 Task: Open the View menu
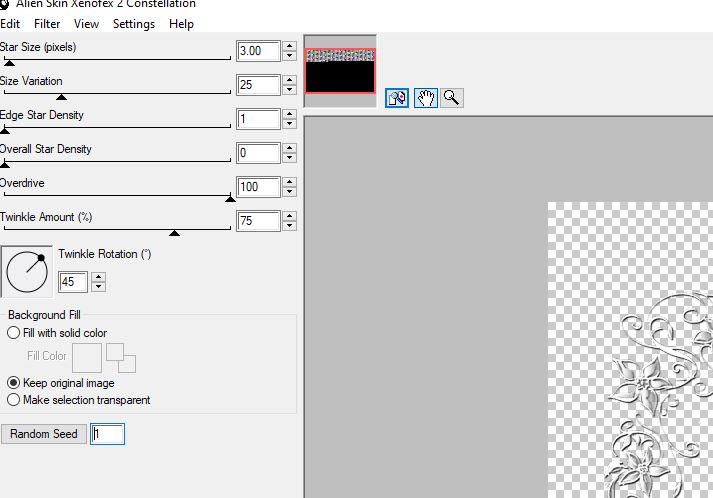(86, 24)
